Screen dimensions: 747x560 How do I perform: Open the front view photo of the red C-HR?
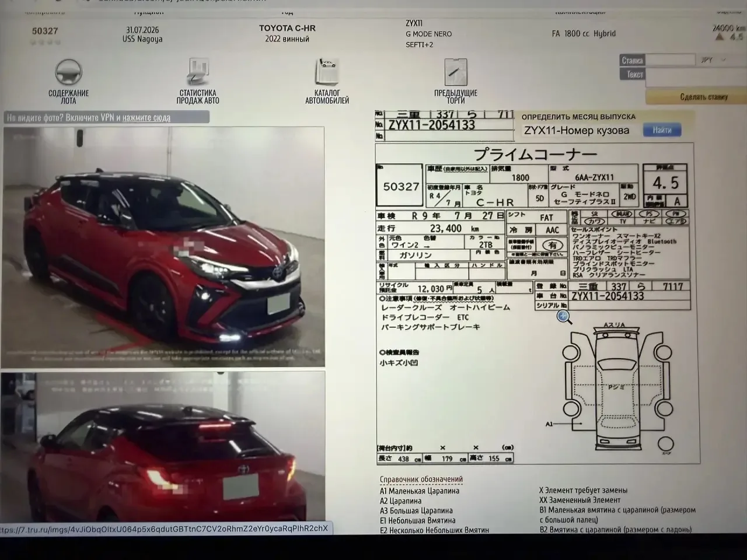164,247
